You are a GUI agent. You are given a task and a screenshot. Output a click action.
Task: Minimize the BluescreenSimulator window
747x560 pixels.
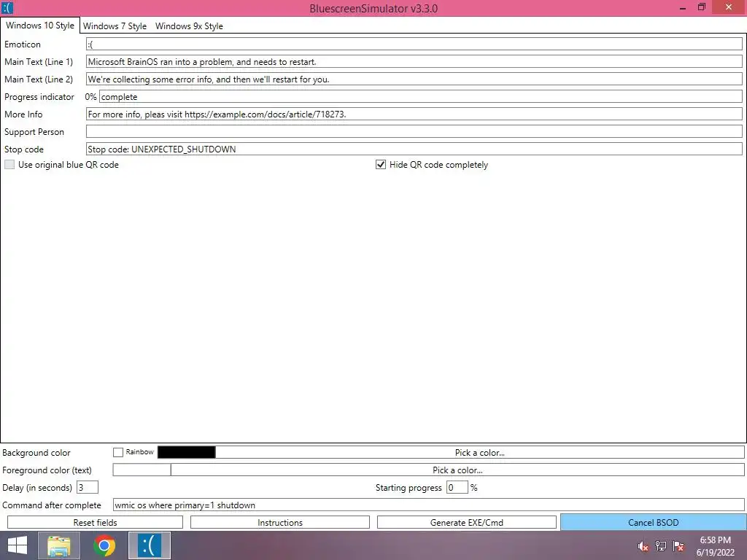point(683,7)
